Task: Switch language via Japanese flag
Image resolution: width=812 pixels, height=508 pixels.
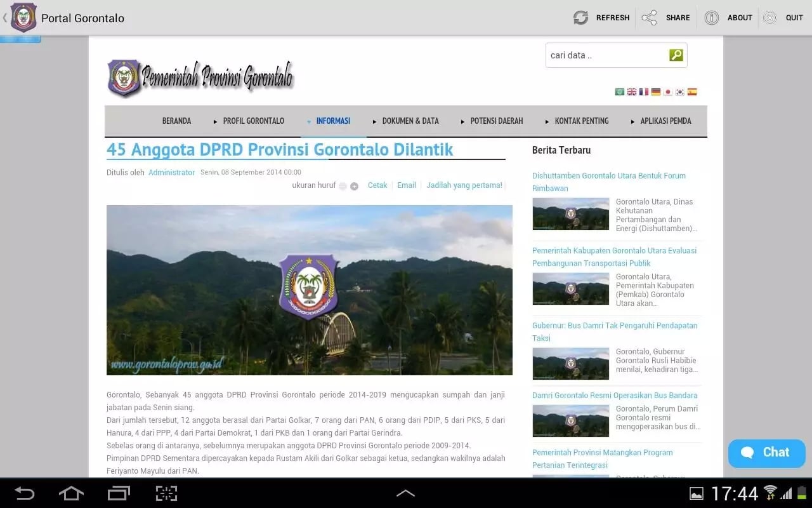Action: click(668, 91)
